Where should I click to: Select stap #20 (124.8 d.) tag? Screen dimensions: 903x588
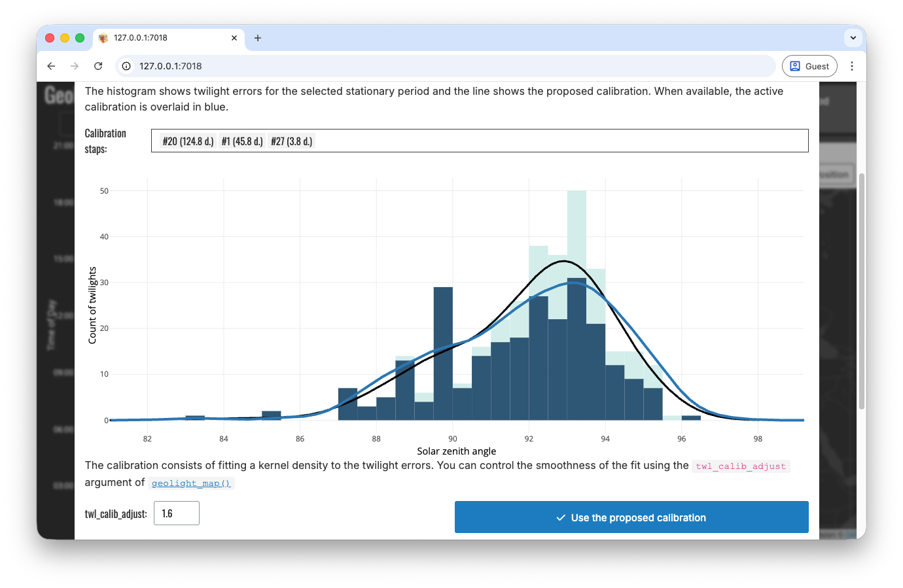pyautogui.click(x=188, y=141)
